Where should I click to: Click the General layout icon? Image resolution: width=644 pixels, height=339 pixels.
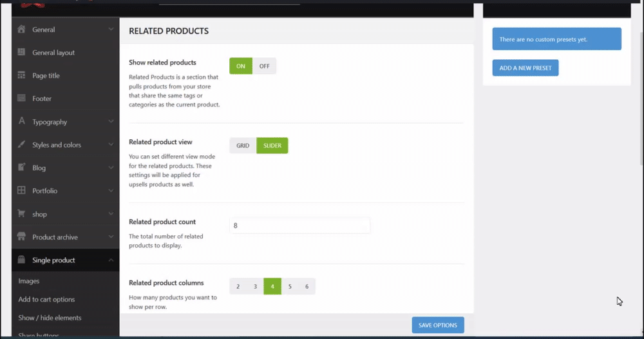(x=21, y=52)
